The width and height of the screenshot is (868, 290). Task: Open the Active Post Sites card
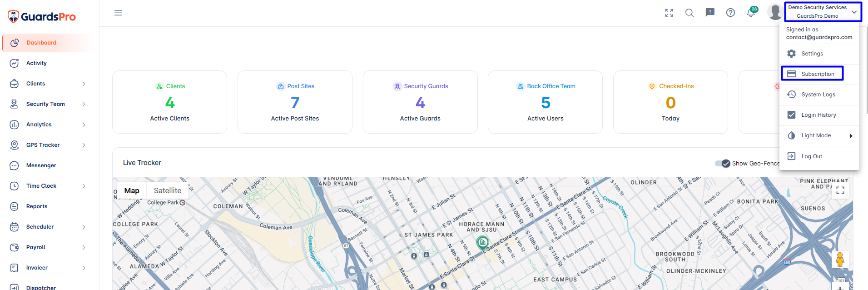(295, 102)
